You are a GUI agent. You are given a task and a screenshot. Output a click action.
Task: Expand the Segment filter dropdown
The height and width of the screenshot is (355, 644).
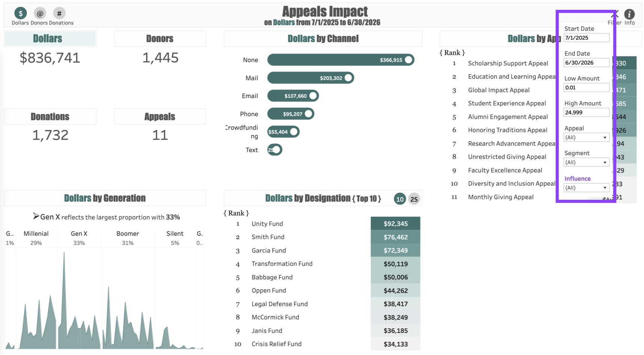click(586, 162)
